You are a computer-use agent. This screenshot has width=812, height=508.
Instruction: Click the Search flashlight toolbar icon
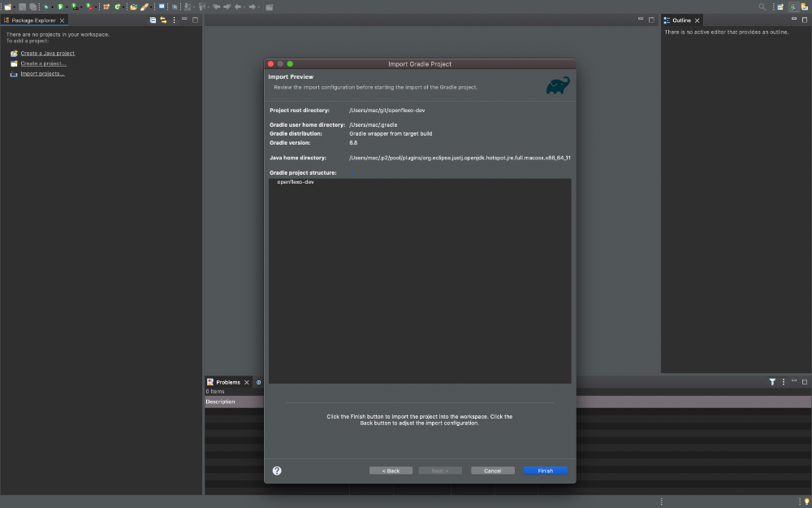(144, 7)
